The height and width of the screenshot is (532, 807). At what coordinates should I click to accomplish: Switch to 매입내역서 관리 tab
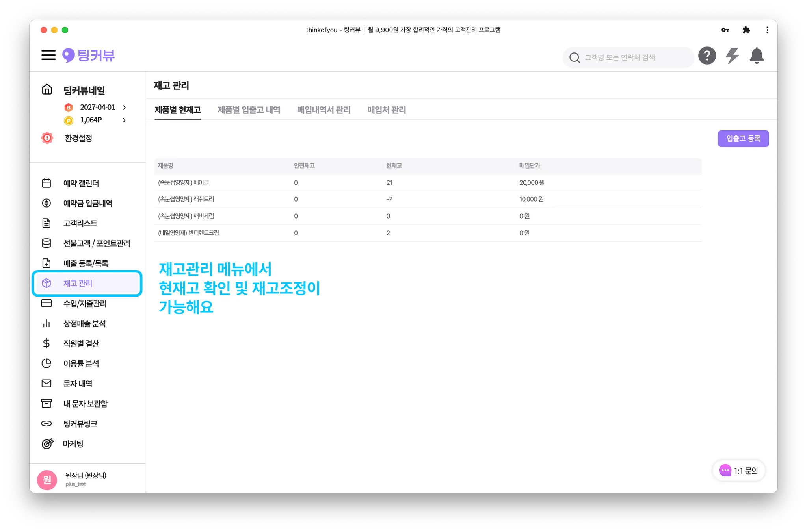click(x=324, y=110)
